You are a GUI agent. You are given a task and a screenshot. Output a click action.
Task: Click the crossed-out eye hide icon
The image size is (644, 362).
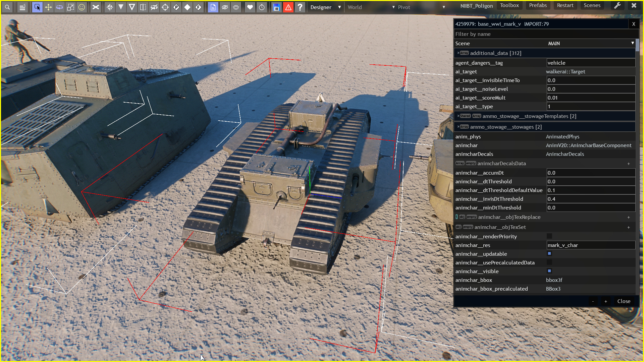point(225,7)
